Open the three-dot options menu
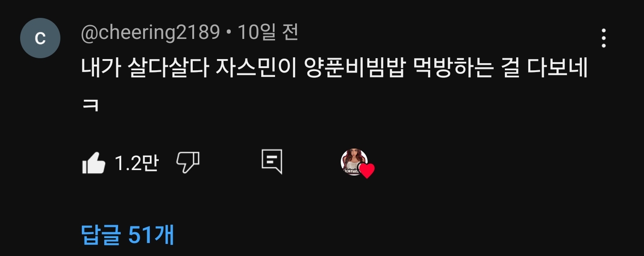The image size is (644, 256). tap(604, 38)
